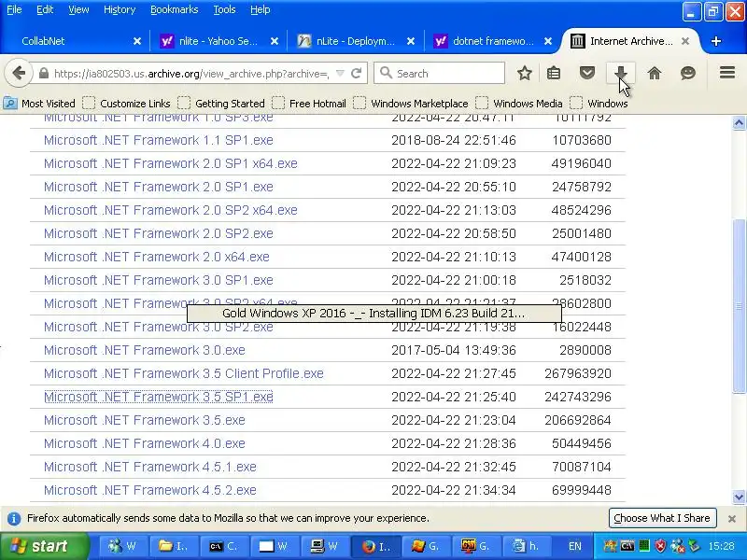
Task: Download .NET Framework 2.0 SP1 x64.exe
Action: click(x=171, y=163)
